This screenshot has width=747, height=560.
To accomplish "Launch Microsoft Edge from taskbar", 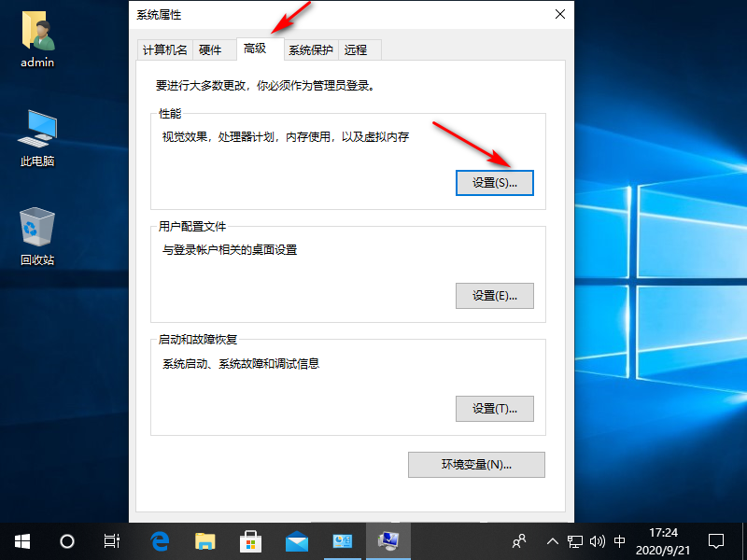I will pos(160,541).
